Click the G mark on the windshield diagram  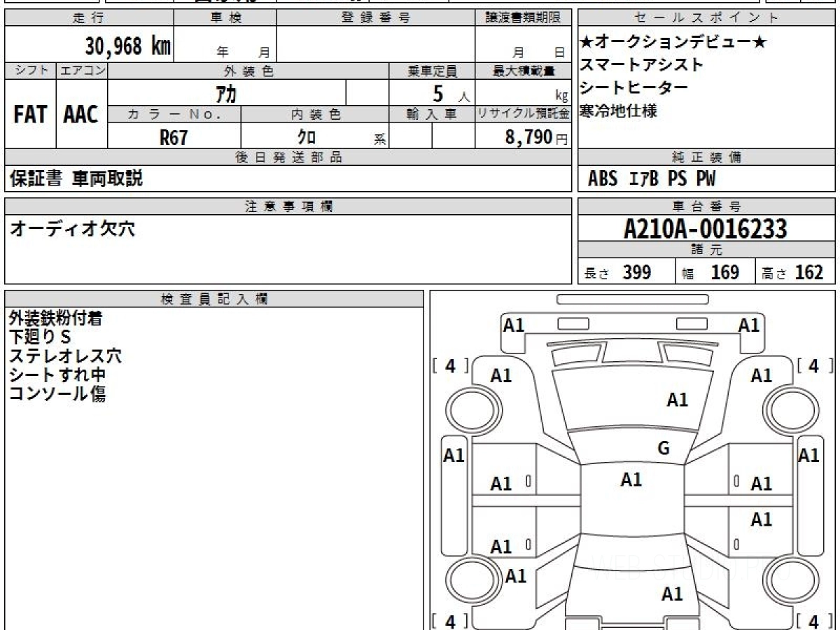tap(664, 449)
